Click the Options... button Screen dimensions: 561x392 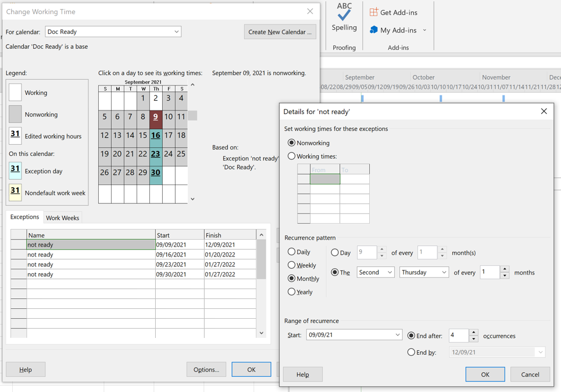pos(206,369)
